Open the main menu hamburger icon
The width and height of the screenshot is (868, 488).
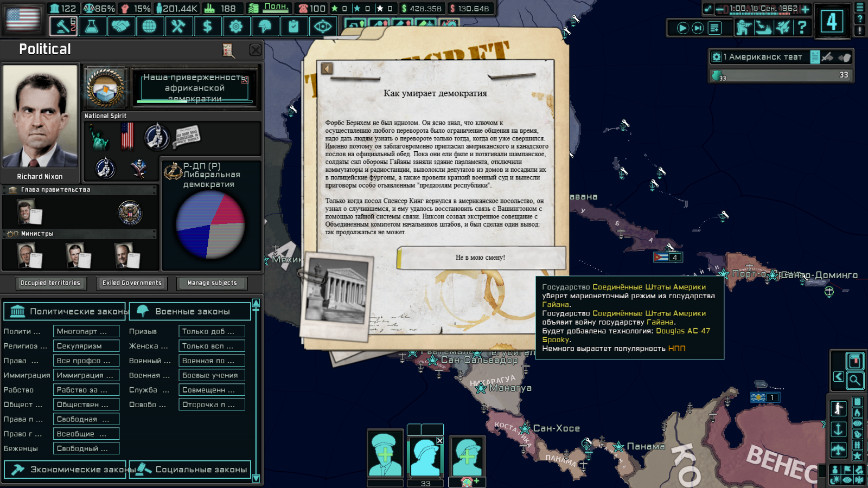(860, 7)
